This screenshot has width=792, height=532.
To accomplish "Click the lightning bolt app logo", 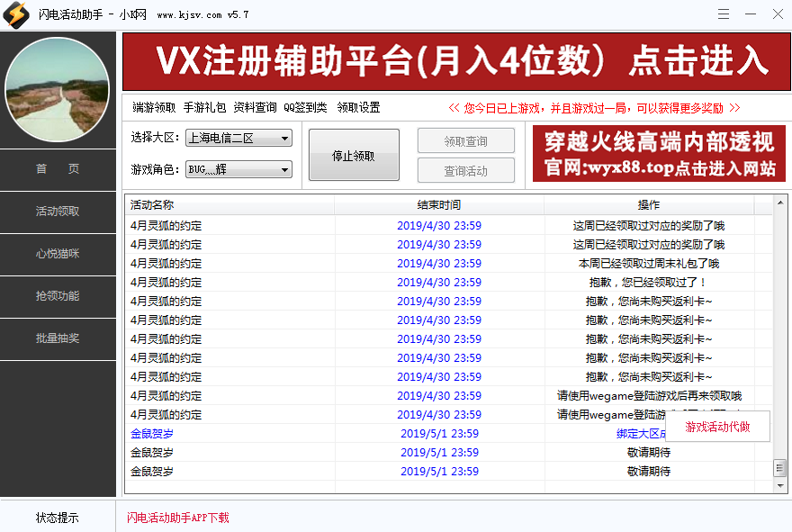I will (15, 14).
